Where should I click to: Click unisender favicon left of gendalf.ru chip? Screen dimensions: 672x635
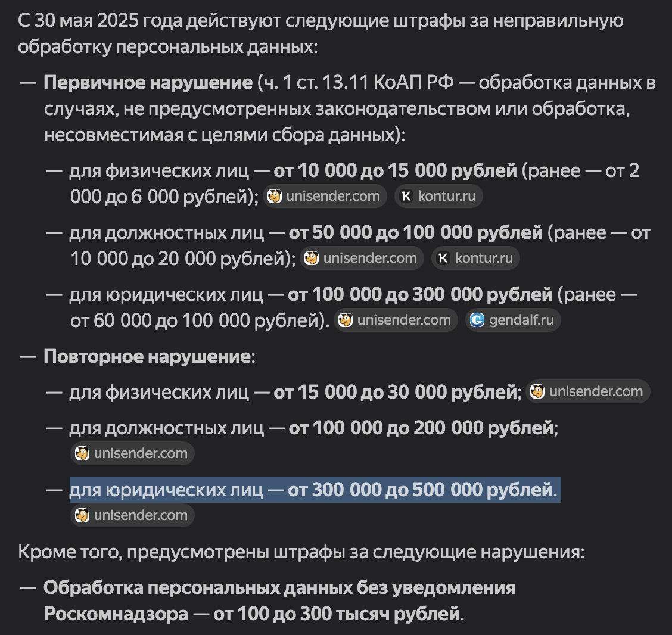click(x=346, y=320)
